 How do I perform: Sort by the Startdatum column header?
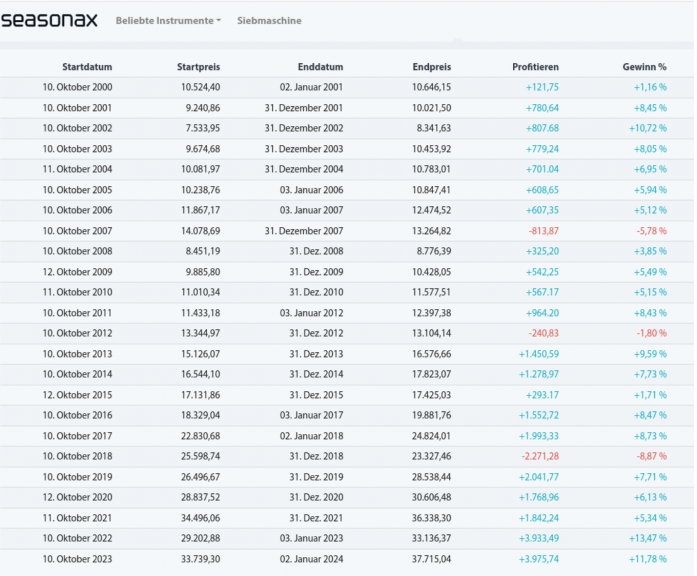tap(86, 67)
